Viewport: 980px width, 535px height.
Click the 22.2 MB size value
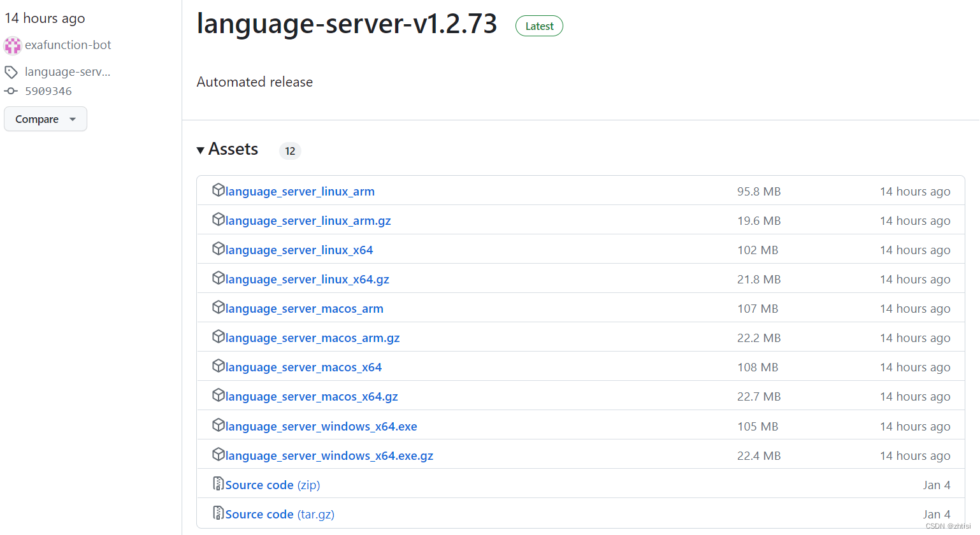click(759, 338)
